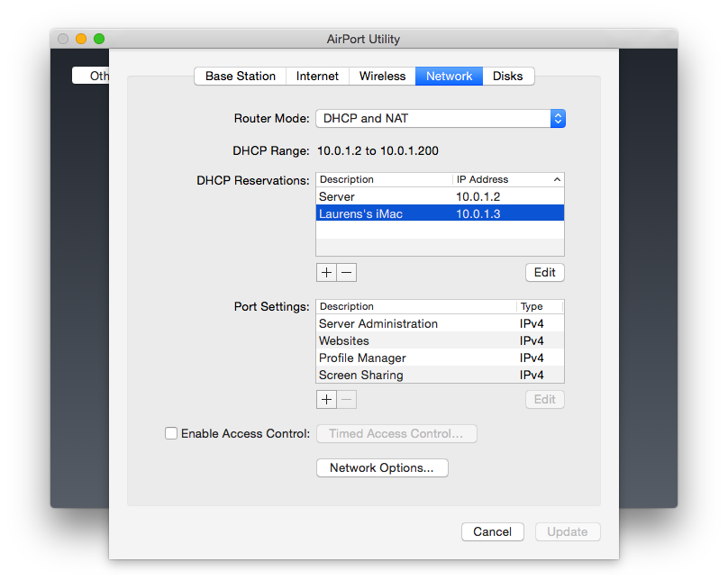Click the 10.0.1.3 IP address cell
Screen dimensions: 728x580
click(x=478, y=214)
